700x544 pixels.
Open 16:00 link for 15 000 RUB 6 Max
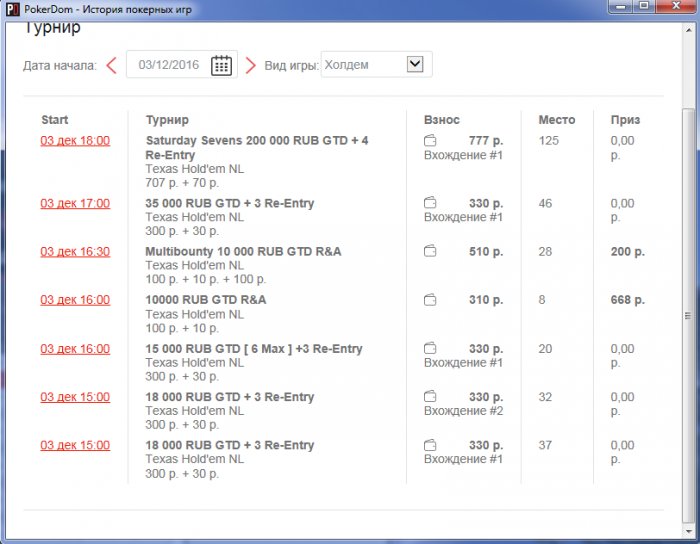tap(75, 349)
